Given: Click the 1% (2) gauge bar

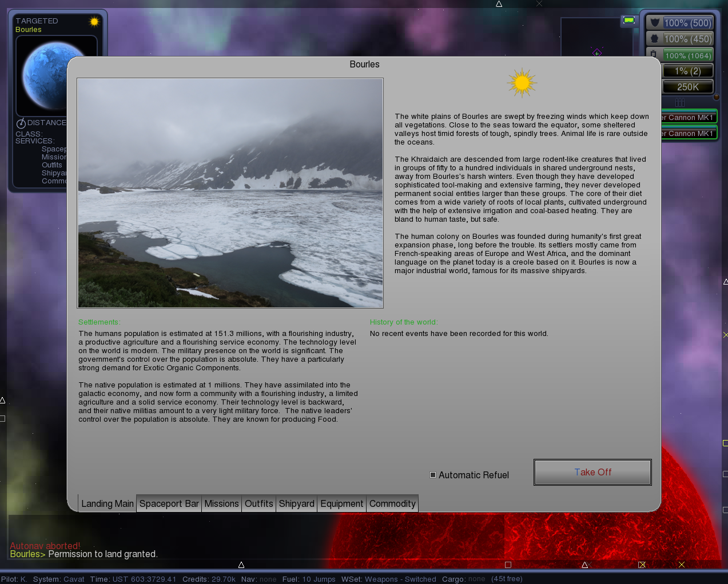Looking at the screenshot, I should (688, 71).
